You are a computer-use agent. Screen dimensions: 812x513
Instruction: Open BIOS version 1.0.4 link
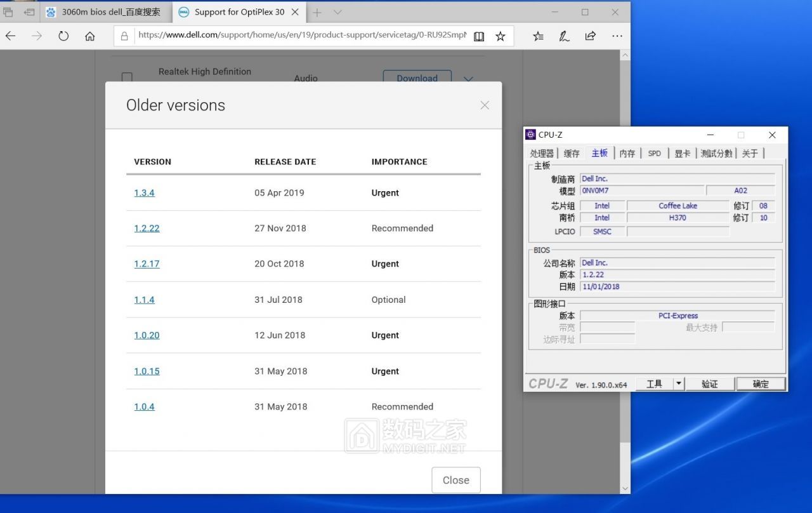pos(144,407)
